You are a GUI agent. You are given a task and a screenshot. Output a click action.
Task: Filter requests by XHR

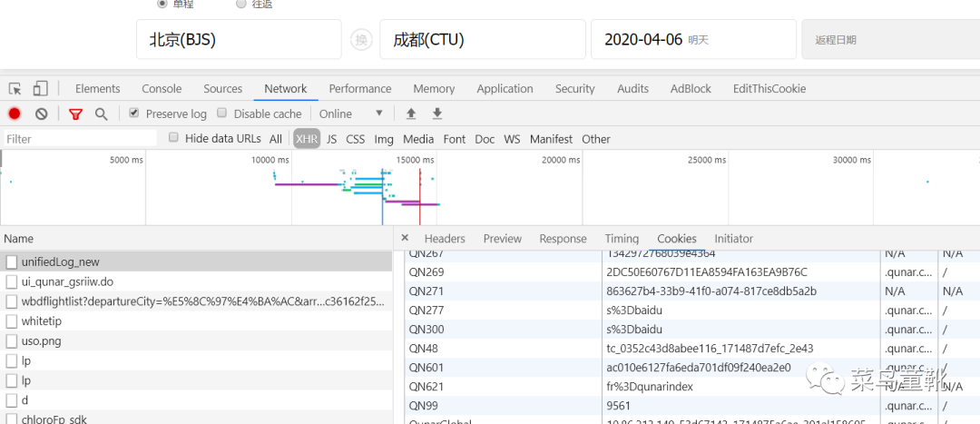[307, 139]
